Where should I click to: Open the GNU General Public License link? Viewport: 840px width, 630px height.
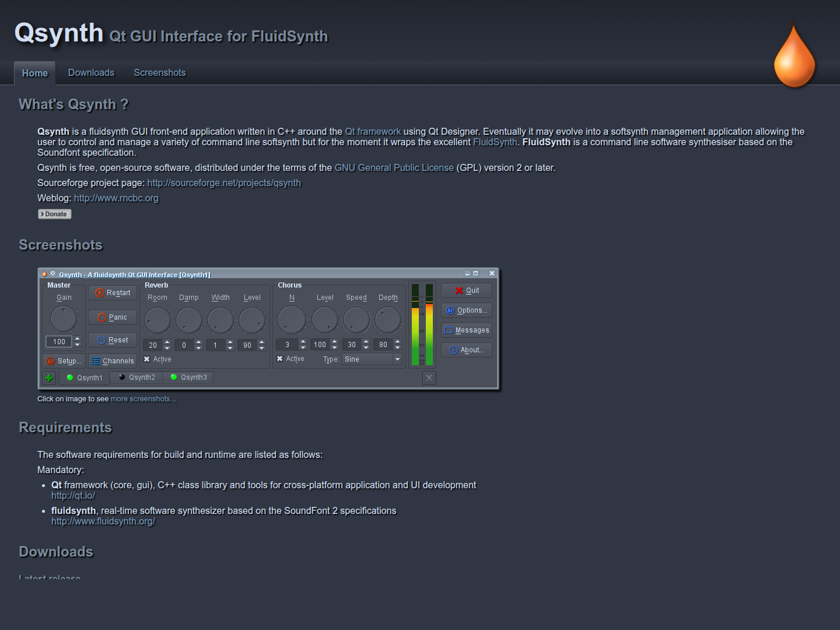[394, 168]
